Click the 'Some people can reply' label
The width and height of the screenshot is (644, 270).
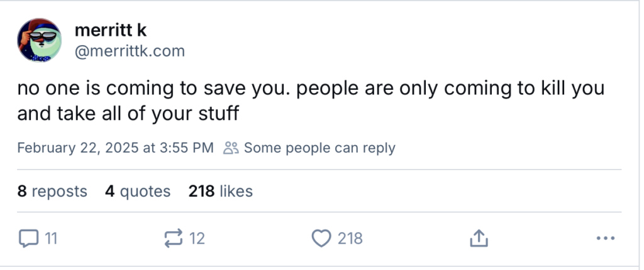coord(319,148)
